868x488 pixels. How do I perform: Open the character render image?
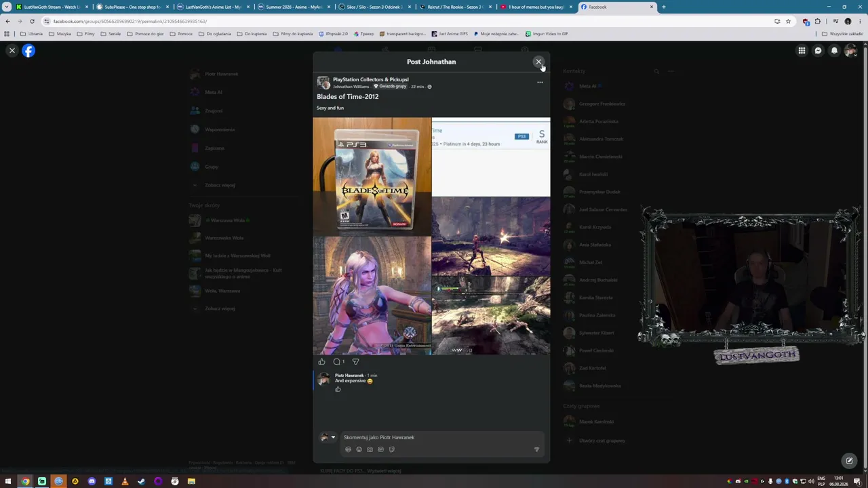(372, 296)
